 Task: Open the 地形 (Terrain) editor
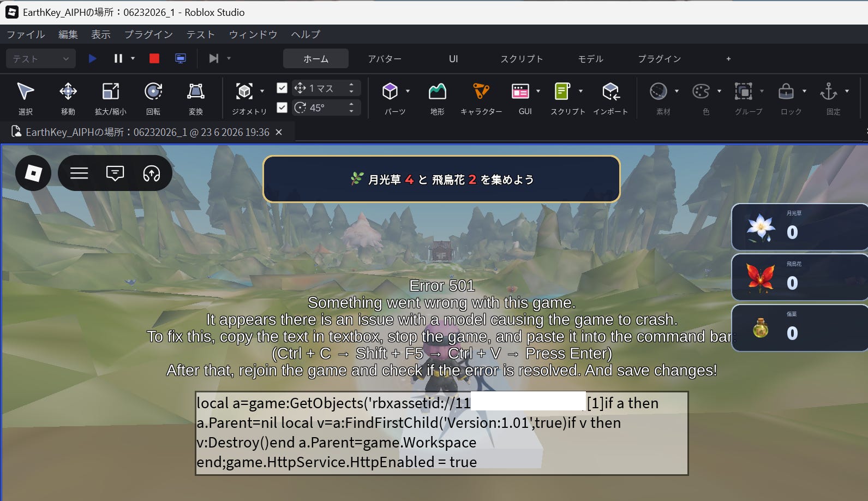point(437,98)
